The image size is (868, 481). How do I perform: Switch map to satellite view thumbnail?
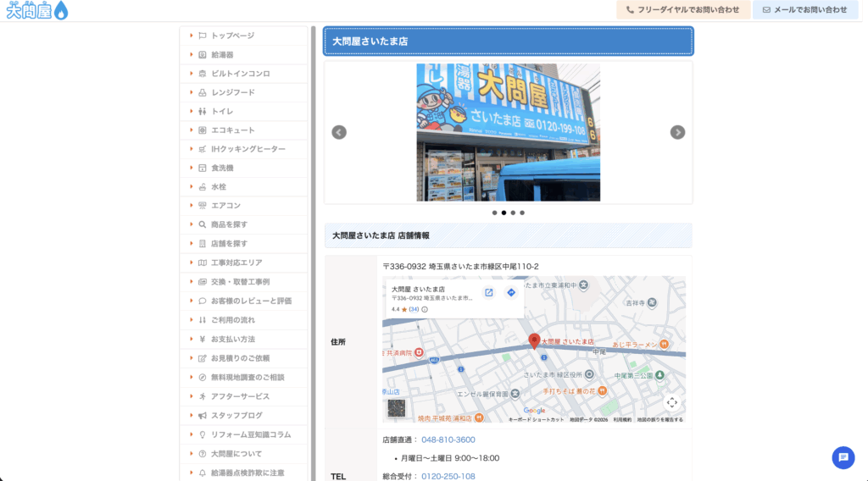point(397,408)
